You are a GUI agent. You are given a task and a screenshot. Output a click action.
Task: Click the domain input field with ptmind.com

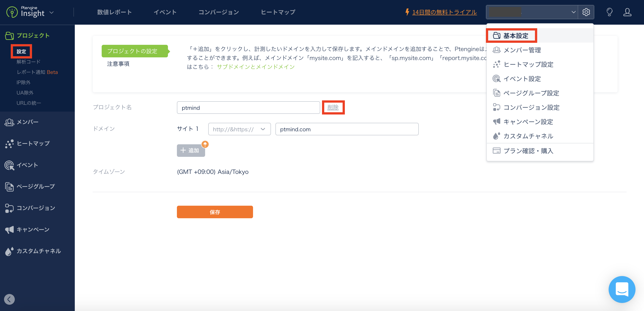[347, 129]
